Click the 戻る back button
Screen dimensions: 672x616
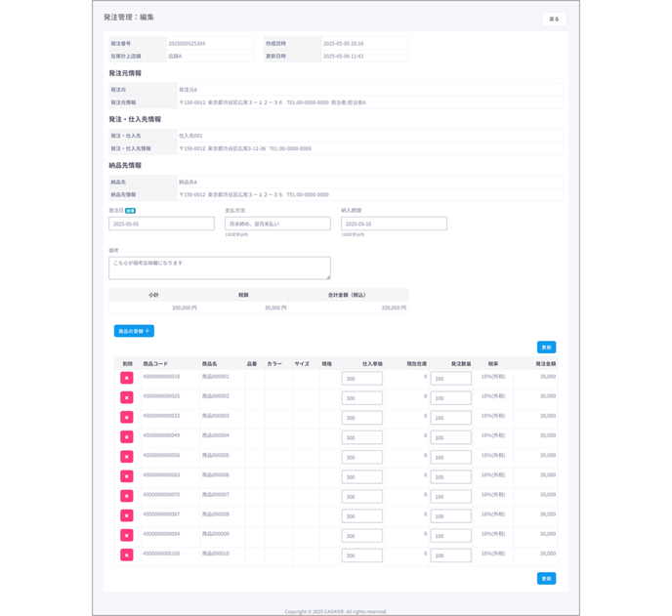click(554, 19)
